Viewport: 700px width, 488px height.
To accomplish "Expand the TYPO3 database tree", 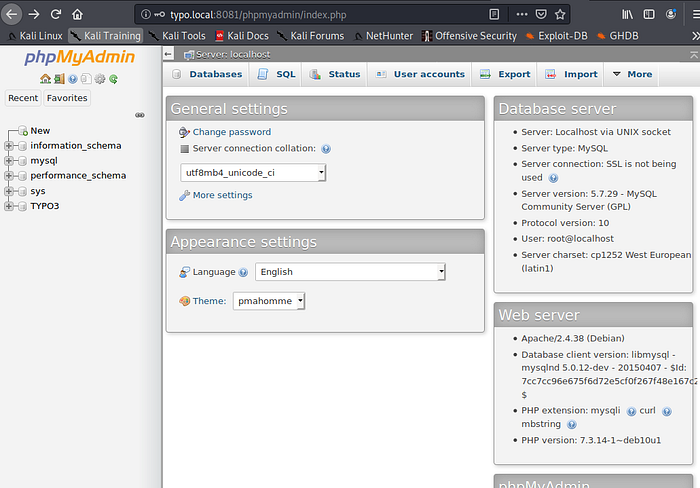I will (10, 206).
